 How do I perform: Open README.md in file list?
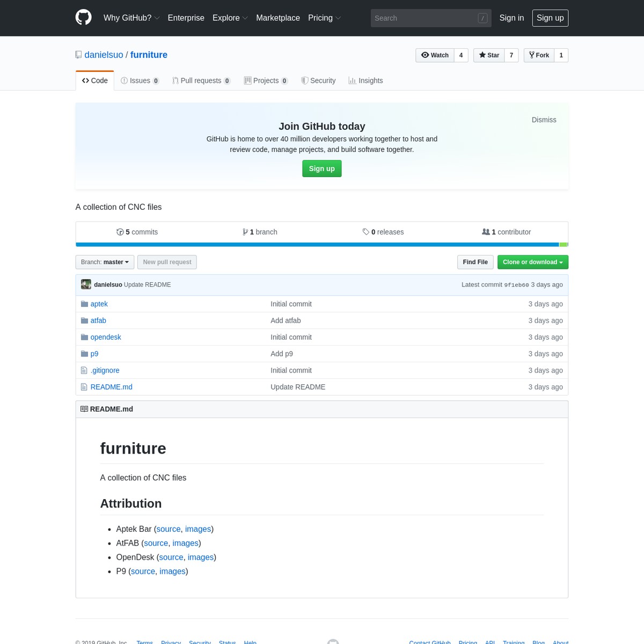tap(112, 387)
